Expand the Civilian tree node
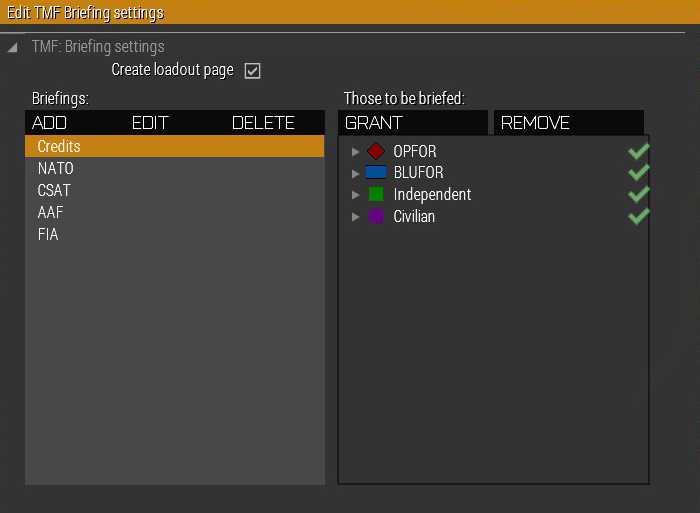Screen dimensions: 700x513 point(355,217)
